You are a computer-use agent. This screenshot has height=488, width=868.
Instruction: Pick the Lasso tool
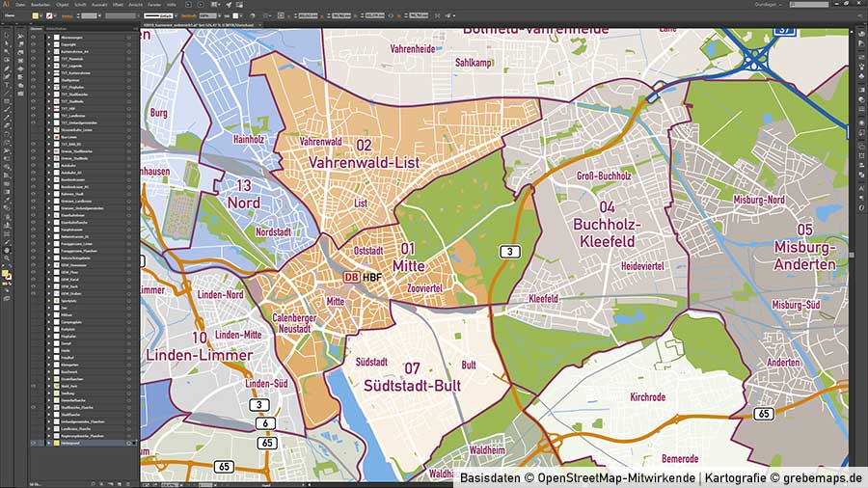tap(7, 60)
